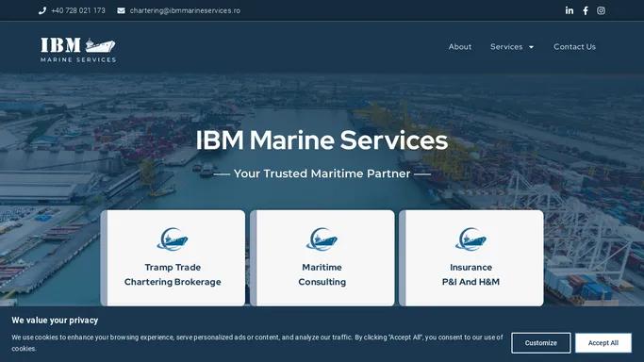Open Tramp Trade Chartering Brokerage card
Screen dimensions: 644x362
[173, 257]
